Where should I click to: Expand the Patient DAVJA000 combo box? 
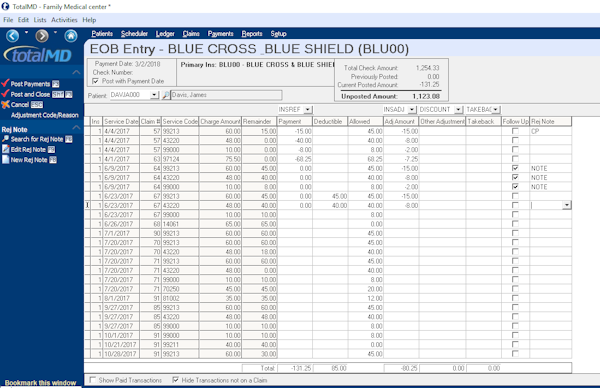154,95
